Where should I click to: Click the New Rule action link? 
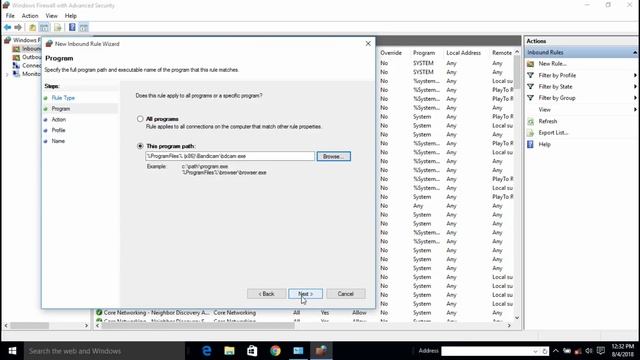(x=552, y=64)
